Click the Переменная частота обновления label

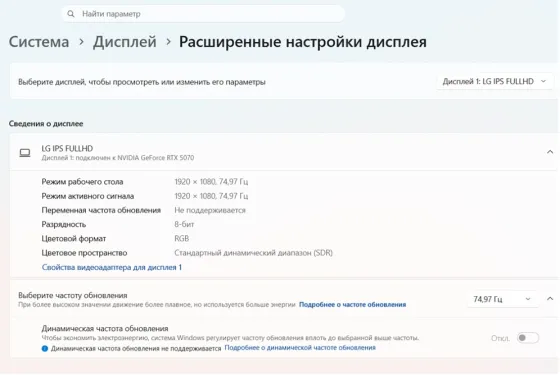click(x=101, y=210)
